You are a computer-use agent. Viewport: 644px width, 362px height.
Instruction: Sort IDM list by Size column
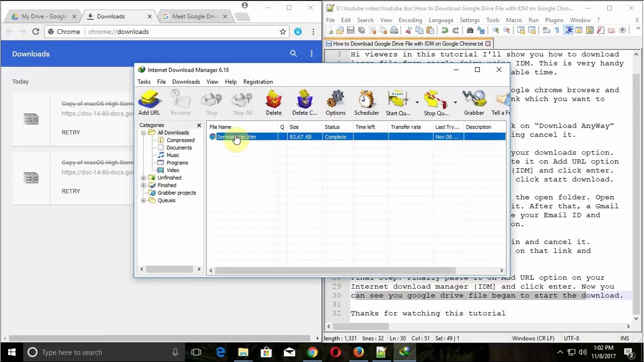(x=305, y=127)
